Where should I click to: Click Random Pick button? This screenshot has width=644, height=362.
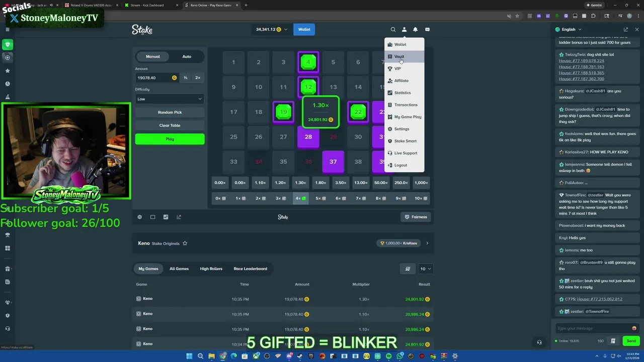click(170, 112)
